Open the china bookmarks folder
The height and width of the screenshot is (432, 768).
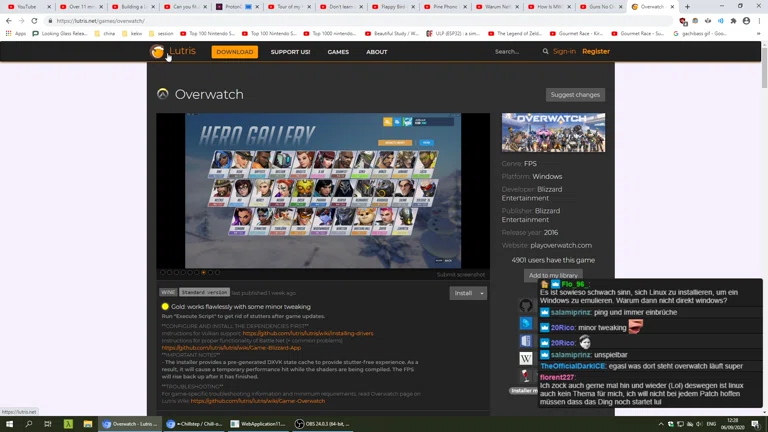point(105,33)
